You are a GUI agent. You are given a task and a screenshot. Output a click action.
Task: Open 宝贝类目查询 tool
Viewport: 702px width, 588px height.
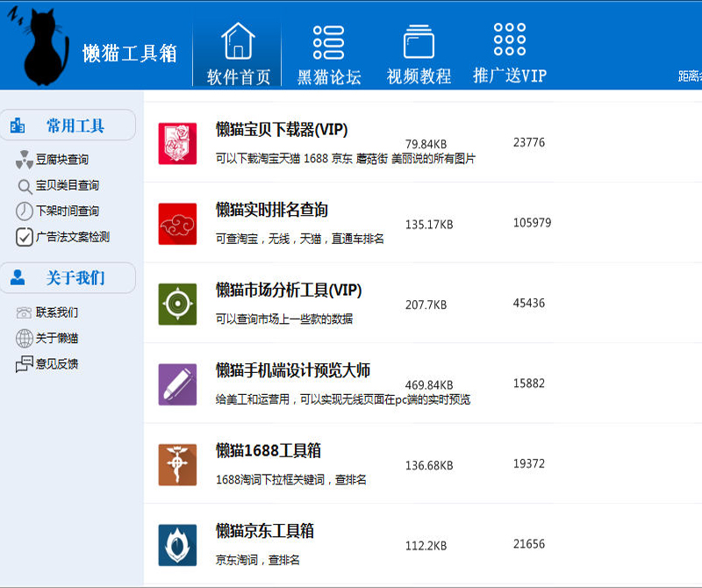pos(68,185)
